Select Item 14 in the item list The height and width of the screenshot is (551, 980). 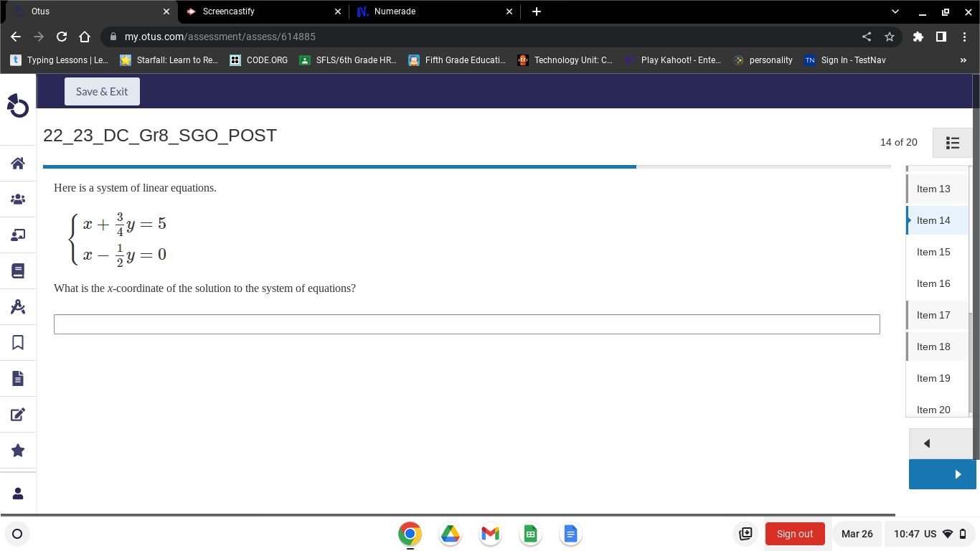(937, 220)
